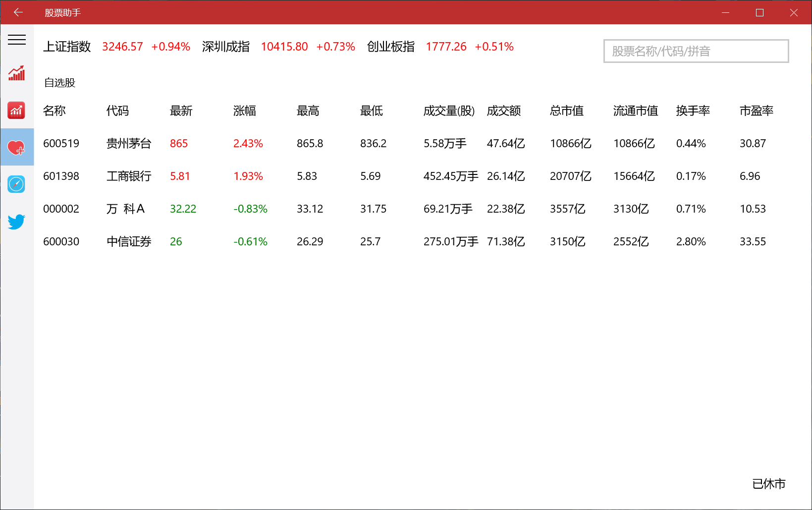
Task: Click the 深圳成指 index value
Action: (284, 47)
